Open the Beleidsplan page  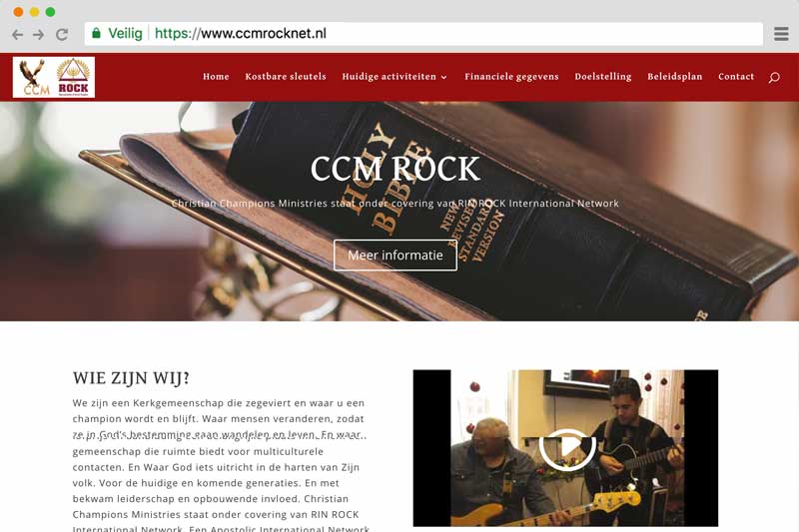675,77
